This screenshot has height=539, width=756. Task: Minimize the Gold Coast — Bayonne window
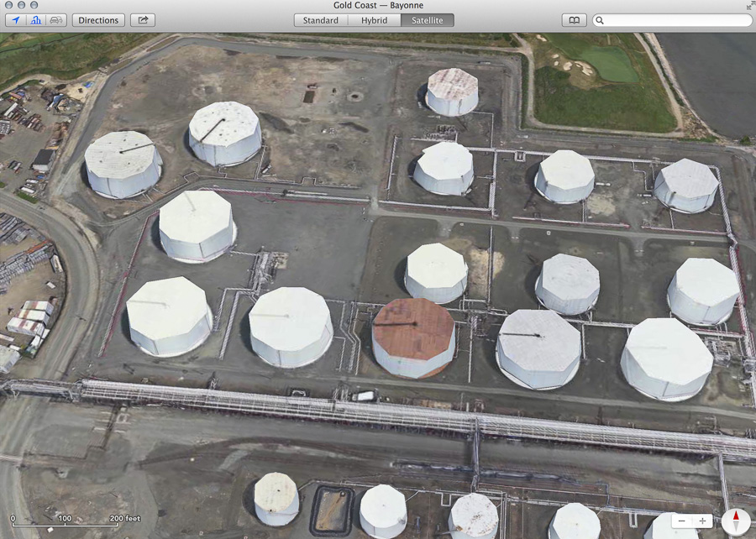(x=18, y=5)
